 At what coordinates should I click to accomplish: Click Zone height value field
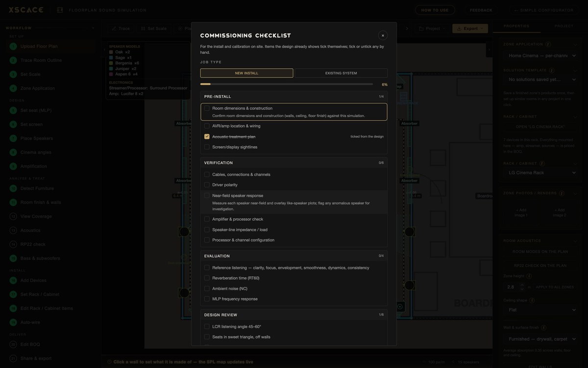511,287
